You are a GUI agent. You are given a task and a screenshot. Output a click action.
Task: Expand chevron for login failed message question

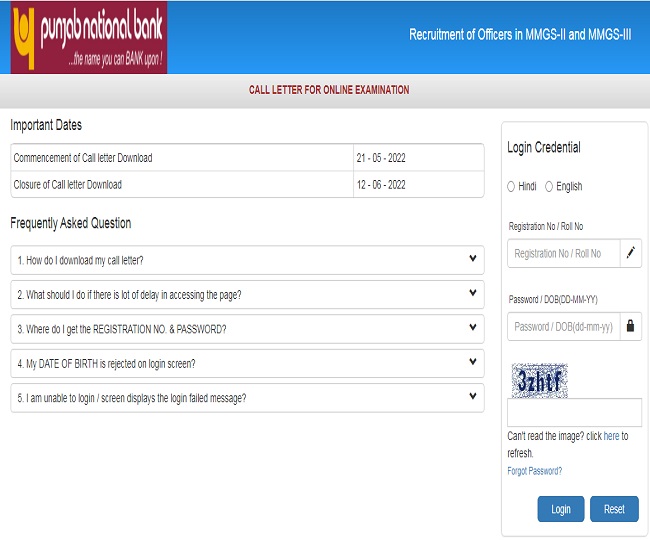click(x=473, y=397)
